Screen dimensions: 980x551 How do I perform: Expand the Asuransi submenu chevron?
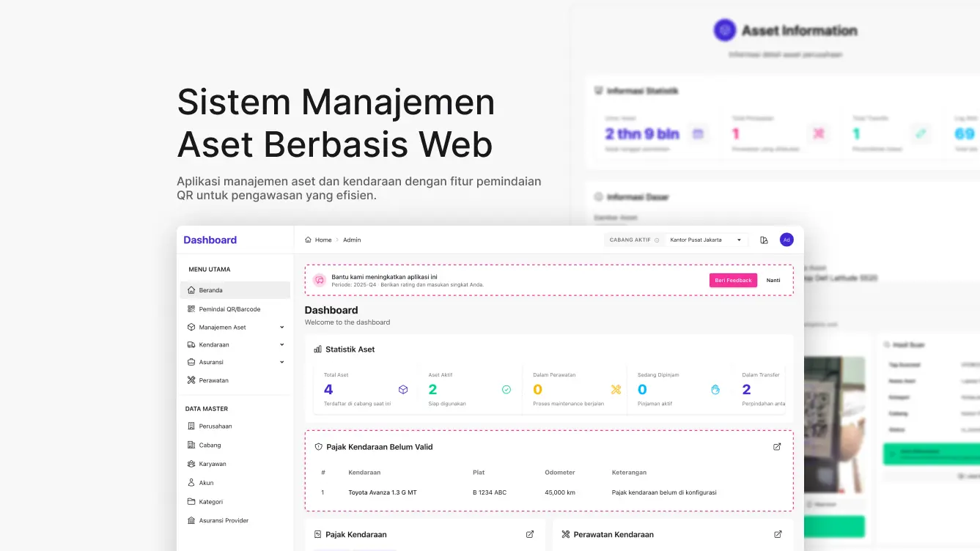pyautogui.click(x=282, y=362)
